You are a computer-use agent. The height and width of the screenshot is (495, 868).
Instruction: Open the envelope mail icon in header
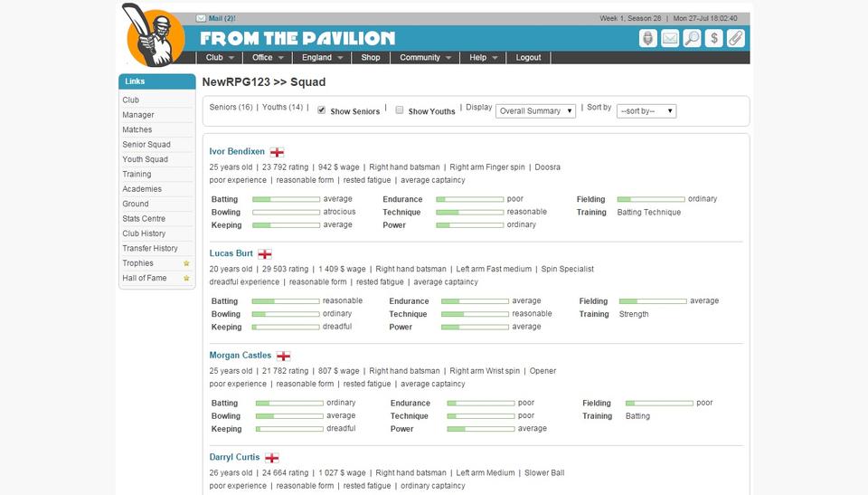[x=670, y=38]
